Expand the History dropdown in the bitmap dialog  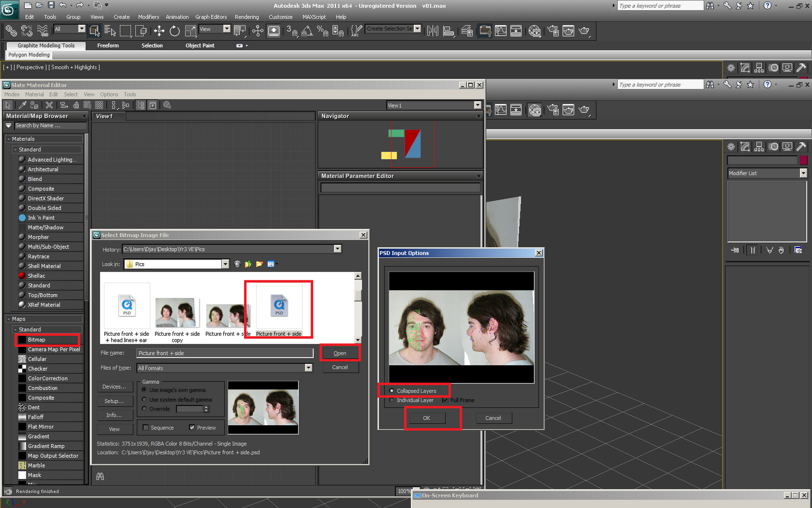[337, 249]
